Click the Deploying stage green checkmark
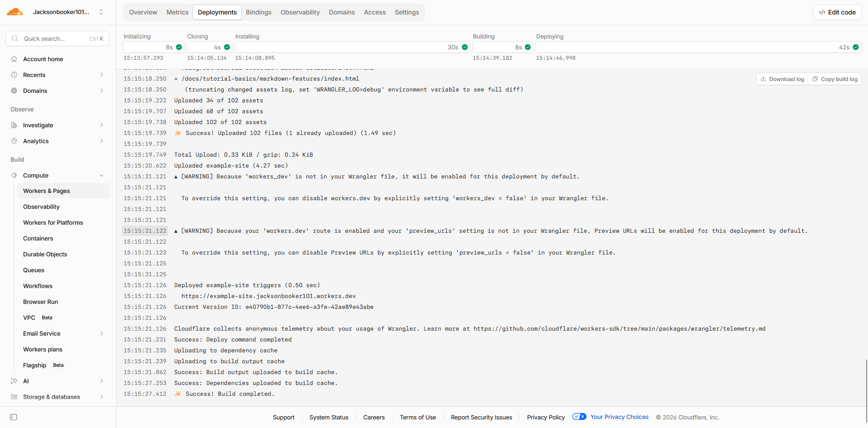Viewport: 868px width, 428px height. (x=856, y=47)
